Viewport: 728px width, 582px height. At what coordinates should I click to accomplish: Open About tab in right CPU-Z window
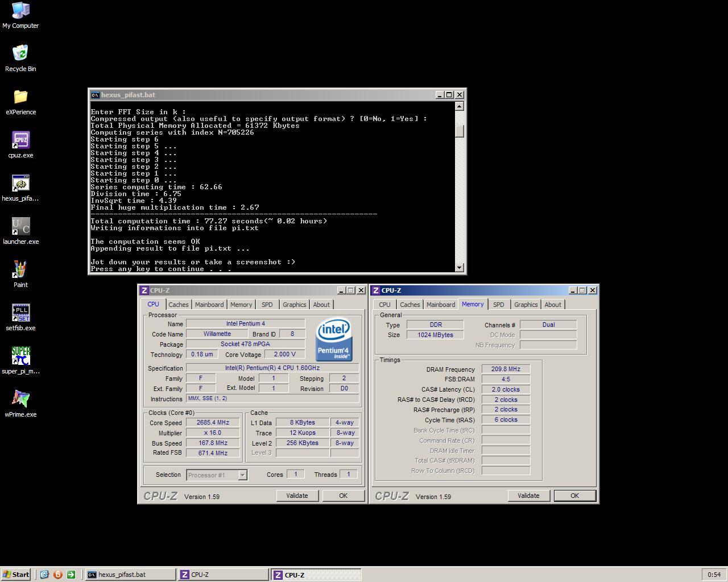553,305
